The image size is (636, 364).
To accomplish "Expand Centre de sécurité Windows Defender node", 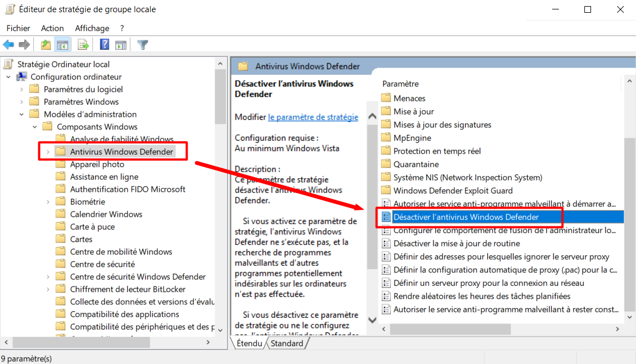I will point(48,277).
